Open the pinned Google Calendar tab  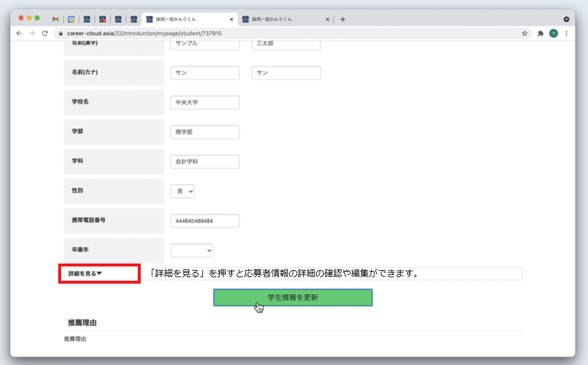71,19
